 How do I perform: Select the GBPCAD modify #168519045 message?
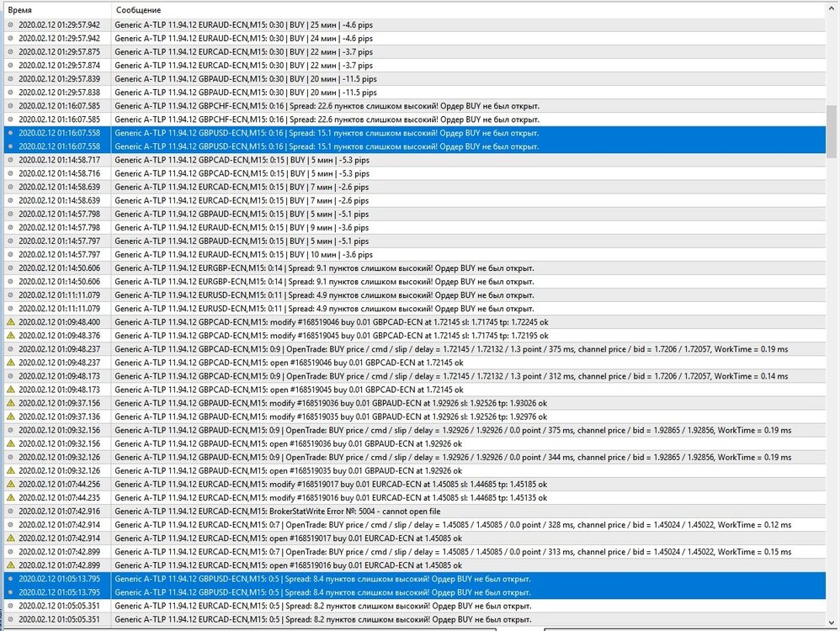click(x=332, y=336)
